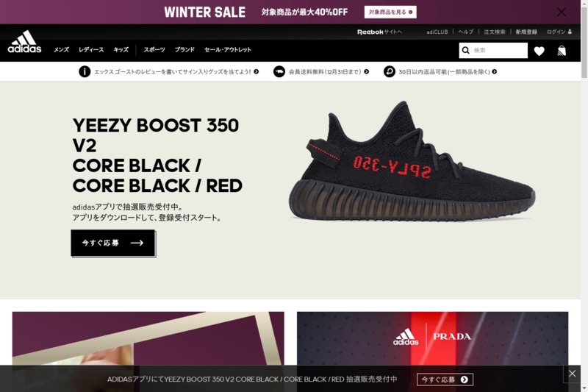Open the レディース menu
This screenshot has width=588, height=392.
point(91,49)
